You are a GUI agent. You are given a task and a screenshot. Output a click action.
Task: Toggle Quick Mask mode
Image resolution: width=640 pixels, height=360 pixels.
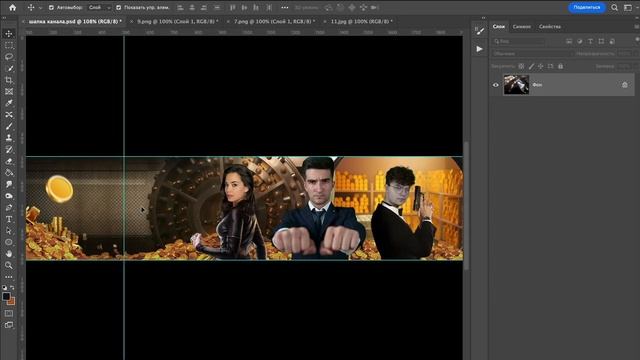[9, 313]
